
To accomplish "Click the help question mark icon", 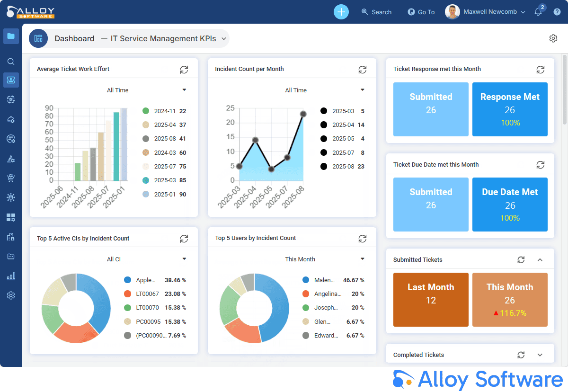I will click(557, 12).
